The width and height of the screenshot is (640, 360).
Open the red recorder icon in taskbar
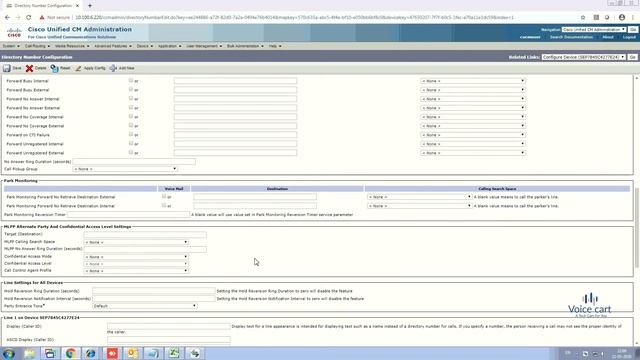[112, 353]
